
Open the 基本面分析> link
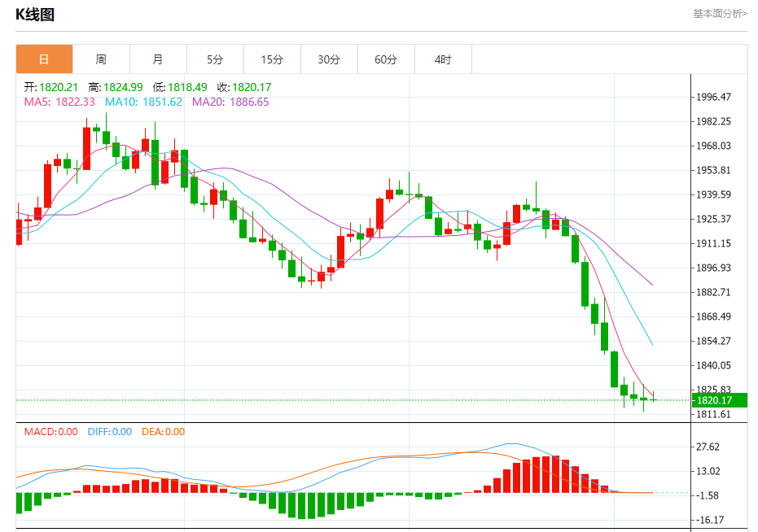720,14
